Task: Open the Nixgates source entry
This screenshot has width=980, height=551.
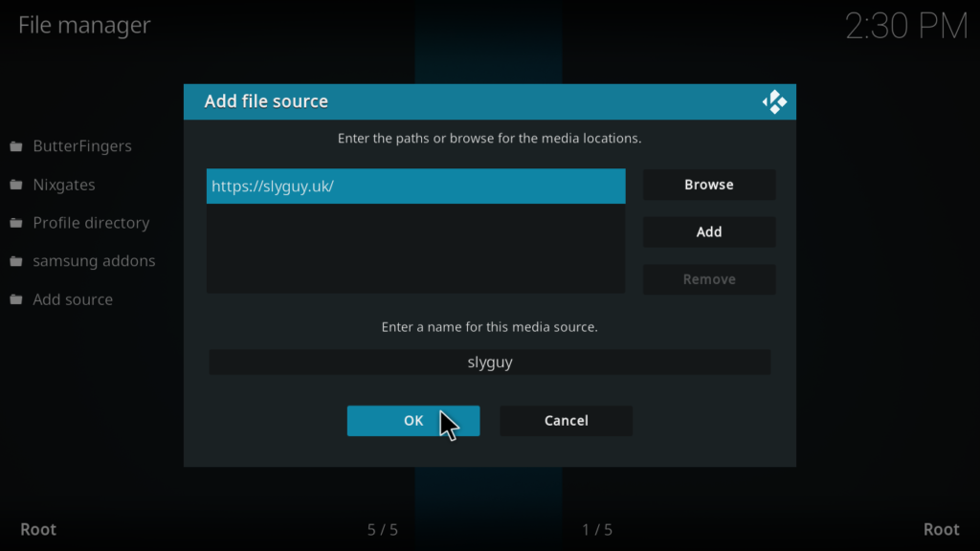Action: pos(64,185)
